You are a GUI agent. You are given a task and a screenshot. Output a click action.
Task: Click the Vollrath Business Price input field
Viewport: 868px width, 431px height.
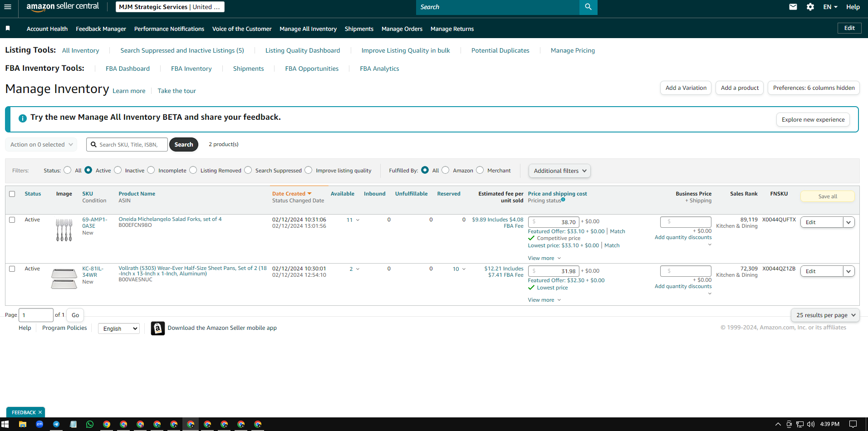pos(686,271)
